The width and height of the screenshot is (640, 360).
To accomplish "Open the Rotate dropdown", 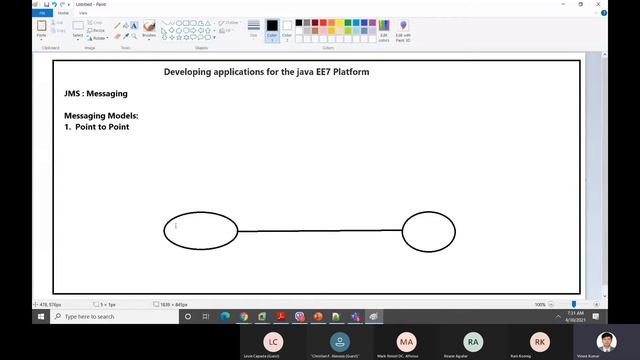I will [x=98, y=38].
